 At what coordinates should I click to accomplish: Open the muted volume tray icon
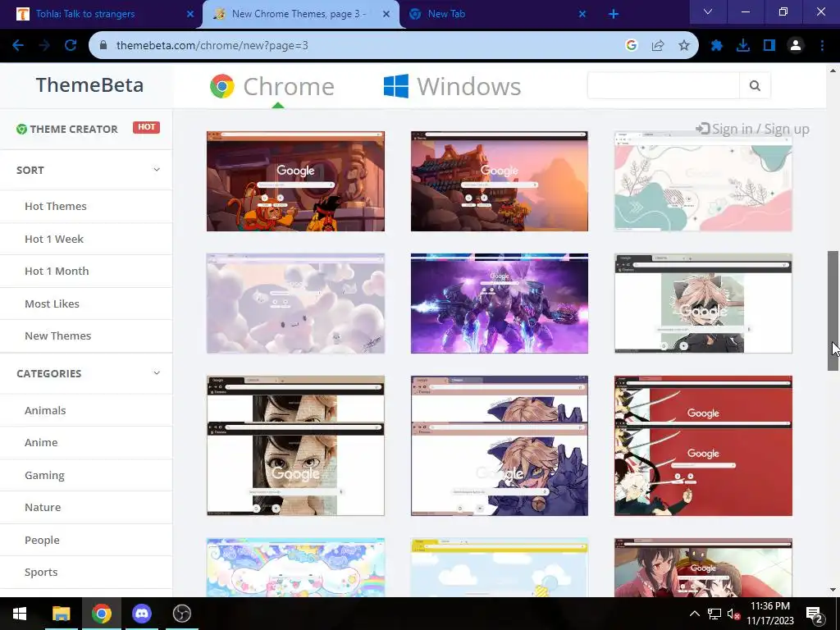[x=734, y=614]
